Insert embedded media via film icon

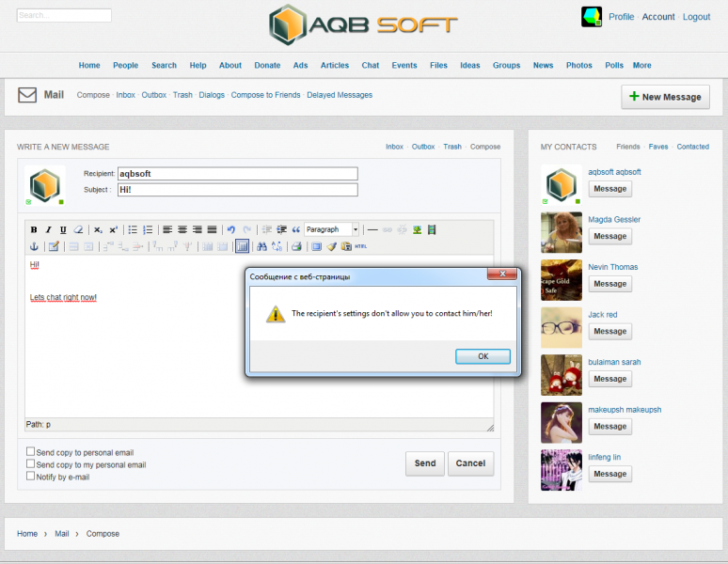[432, 229]
